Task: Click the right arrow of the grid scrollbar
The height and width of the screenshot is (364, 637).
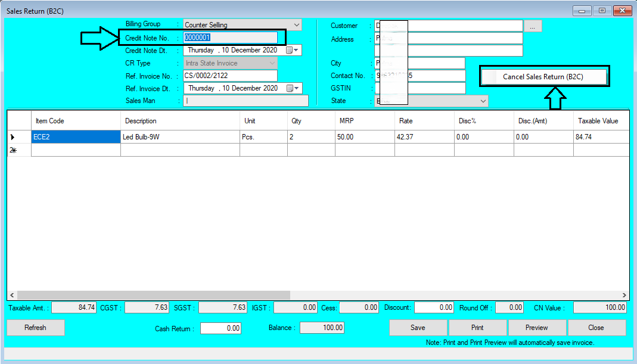Action: coord(624,295)
